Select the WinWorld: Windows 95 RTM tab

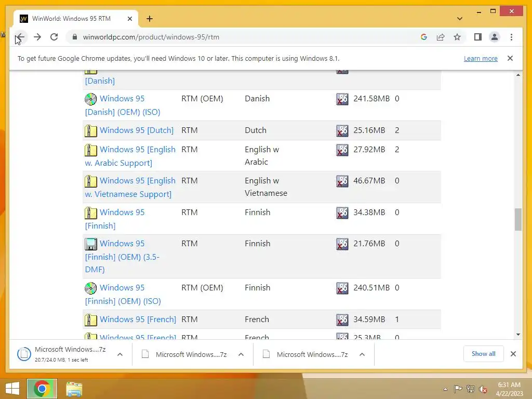(x=76, y=19)
